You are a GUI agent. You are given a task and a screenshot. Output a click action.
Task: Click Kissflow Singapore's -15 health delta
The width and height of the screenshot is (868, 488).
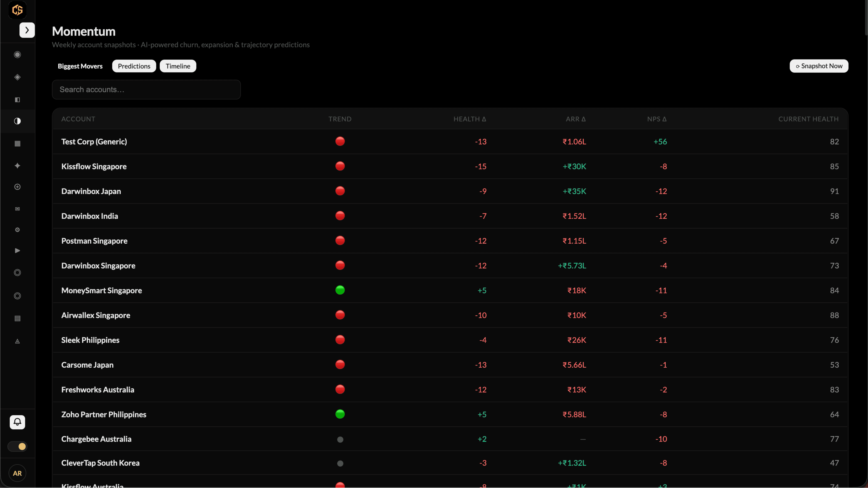(x=480, y=167)
